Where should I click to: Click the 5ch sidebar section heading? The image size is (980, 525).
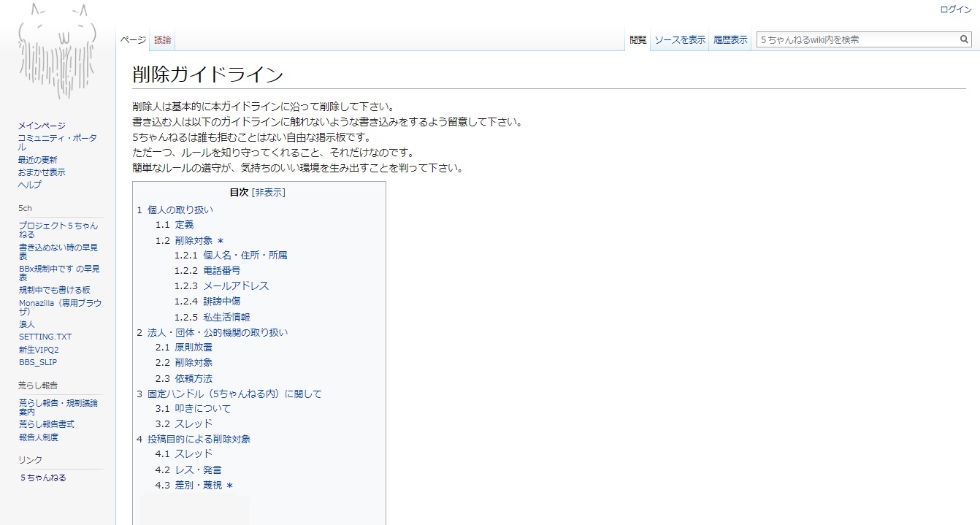point(26,208)
